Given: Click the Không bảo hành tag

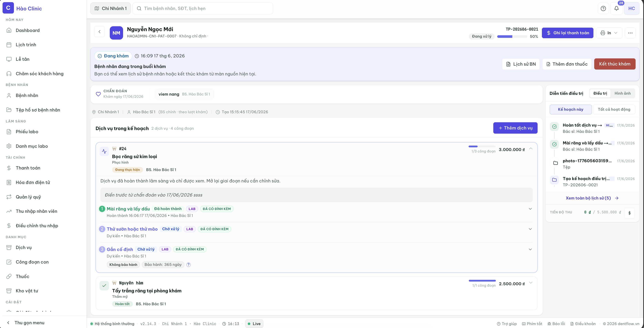Looking at the screenshot, I should point(123,265).
